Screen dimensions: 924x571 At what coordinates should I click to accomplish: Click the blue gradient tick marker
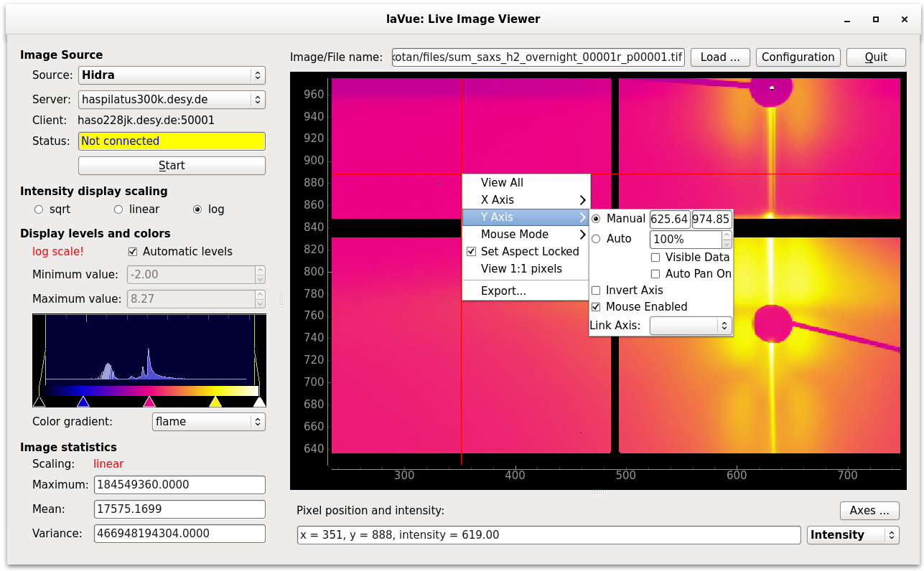[83, 402]
